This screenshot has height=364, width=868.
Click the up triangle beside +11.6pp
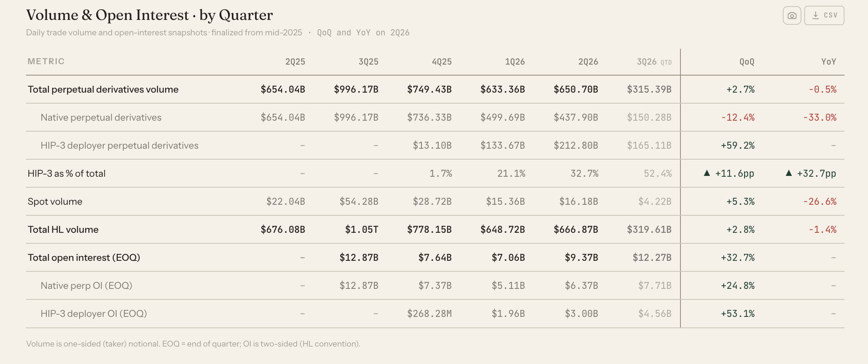707,173
